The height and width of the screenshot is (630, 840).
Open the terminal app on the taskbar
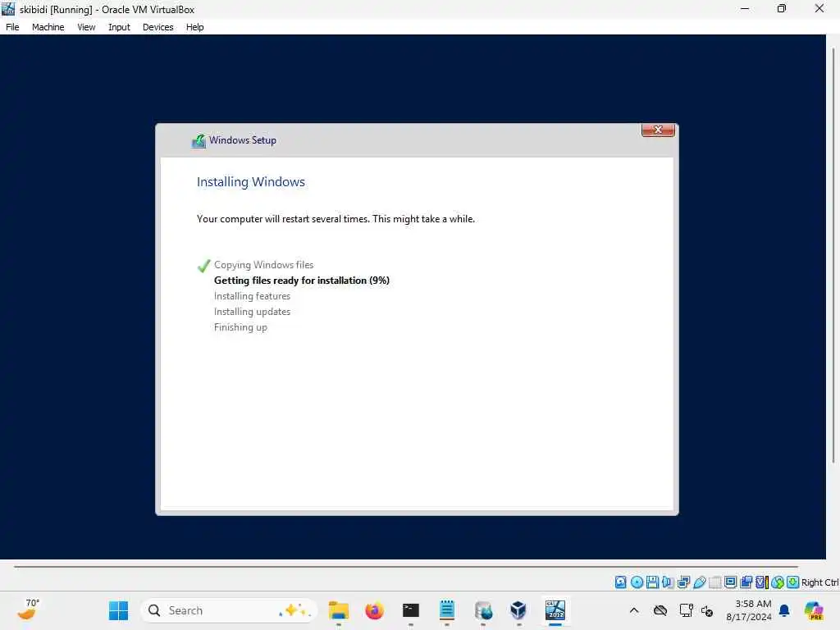click(411, 610)
